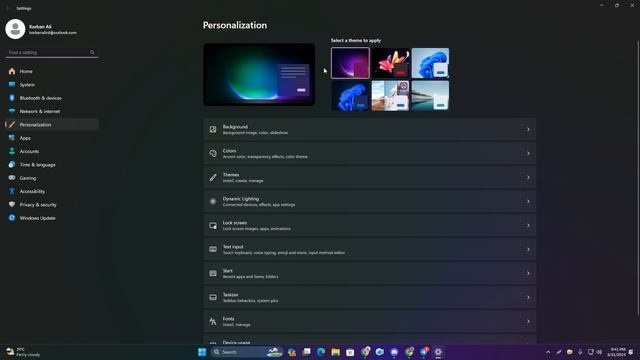The image size is (640, 360).
Task: Apply the collage spotlight theme
Action: click(x=390, y=96)
